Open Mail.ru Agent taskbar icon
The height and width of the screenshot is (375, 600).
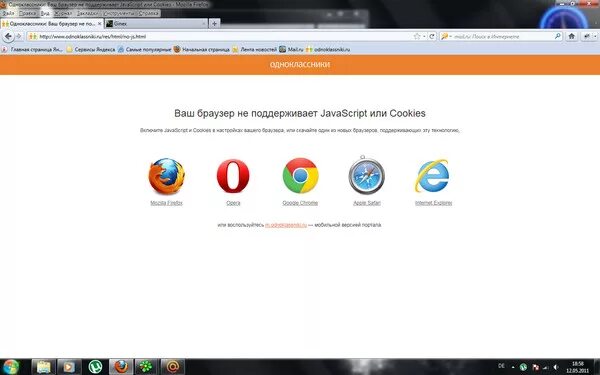(x=172, y=367)
